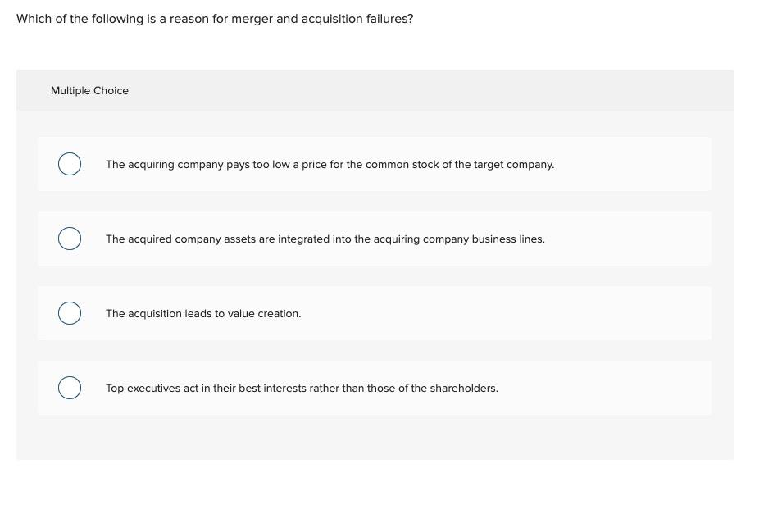Select the option about top executives' best interests
The height and width of the screenshot is (532, 782).
302,388
